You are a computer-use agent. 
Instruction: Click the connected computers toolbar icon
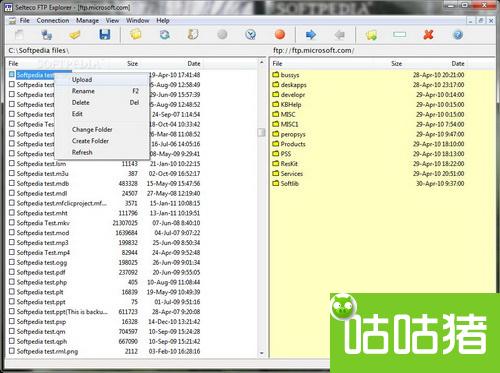pos(46,35)
